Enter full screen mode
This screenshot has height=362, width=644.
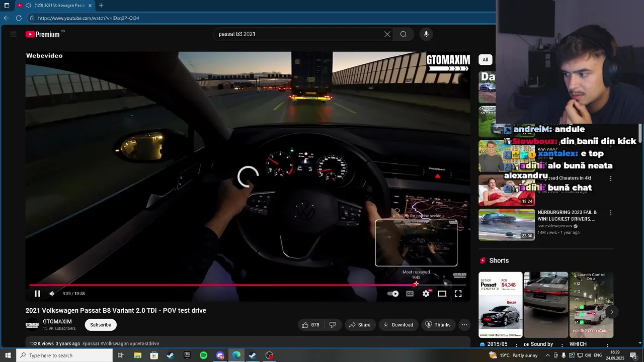pos(458,294)
